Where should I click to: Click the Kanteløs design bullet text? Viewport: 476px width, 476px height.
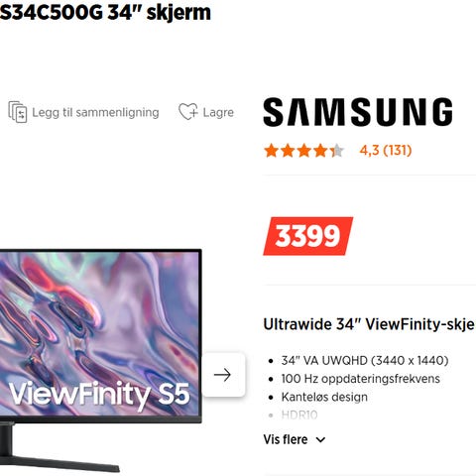[x=324, y=397]
